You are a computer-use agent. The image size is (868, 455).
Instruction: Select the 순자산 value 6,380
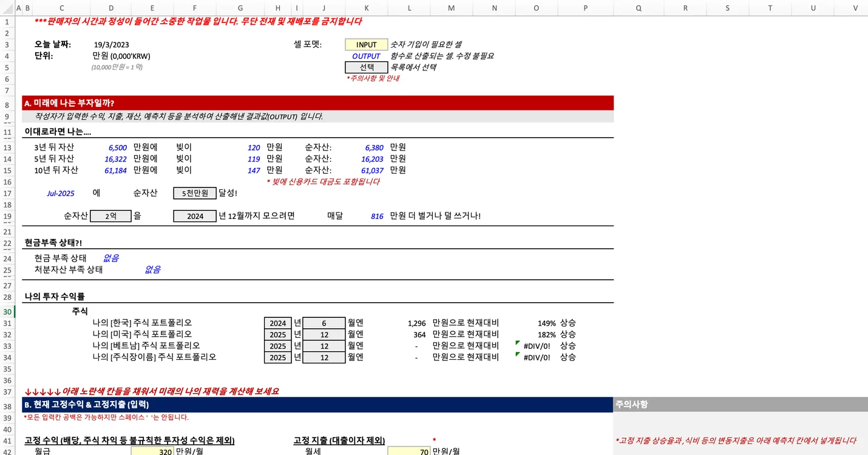click(x=375, y=147)
